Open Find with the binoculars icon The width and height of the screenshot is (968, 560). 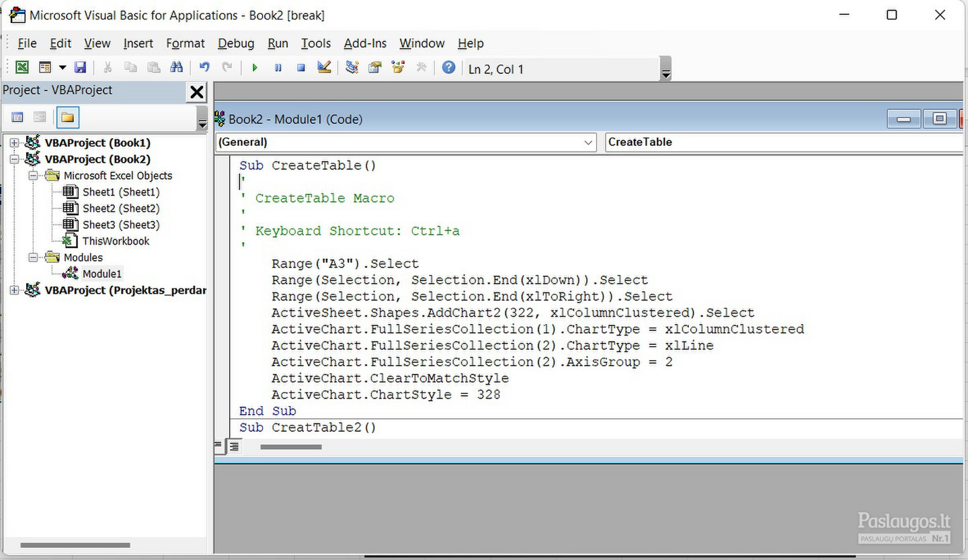[x=176, y=67]
